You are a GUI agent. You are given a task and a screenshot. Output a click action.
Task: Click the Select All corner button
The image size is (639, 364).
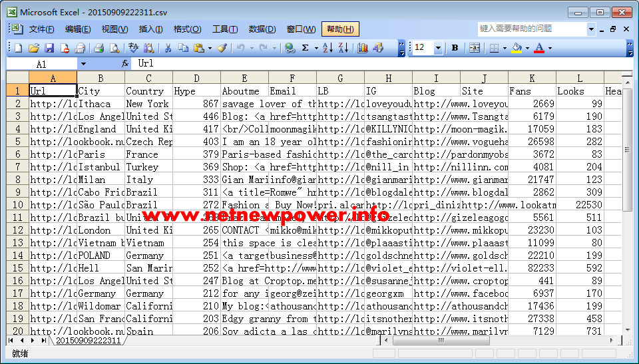tap(17, 78)
